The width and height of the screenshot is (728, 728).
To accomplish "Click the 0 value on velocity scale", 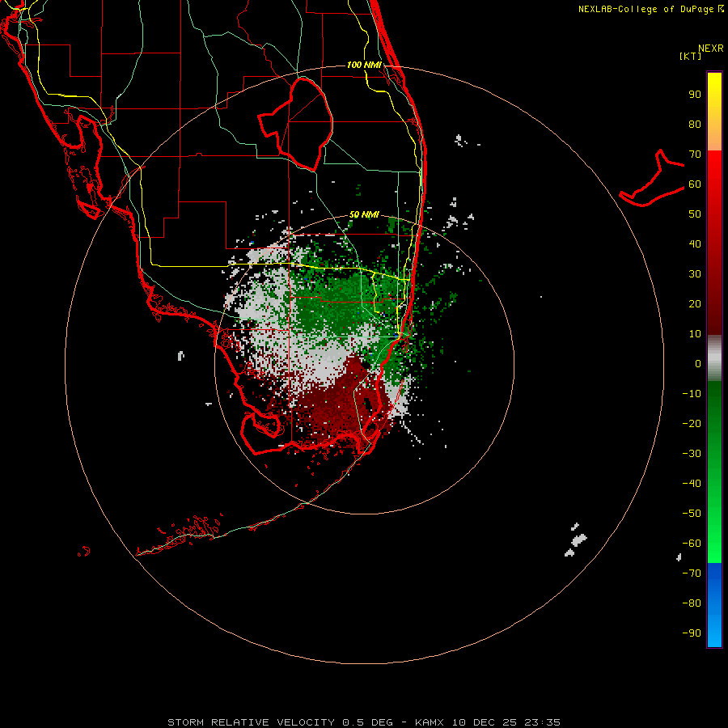I will point(698,363).
